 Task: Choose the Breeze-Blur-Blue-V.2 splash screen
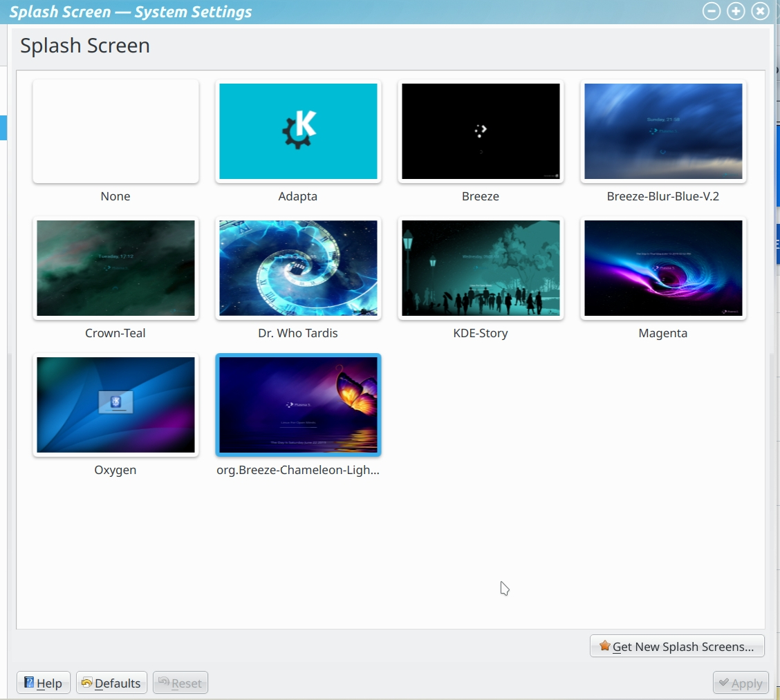[662, 131]
